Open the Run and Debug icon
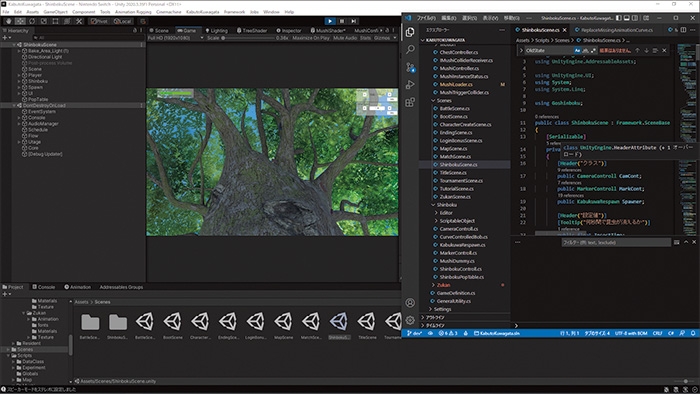The image size is (700, 394). (x=410, y=85)
